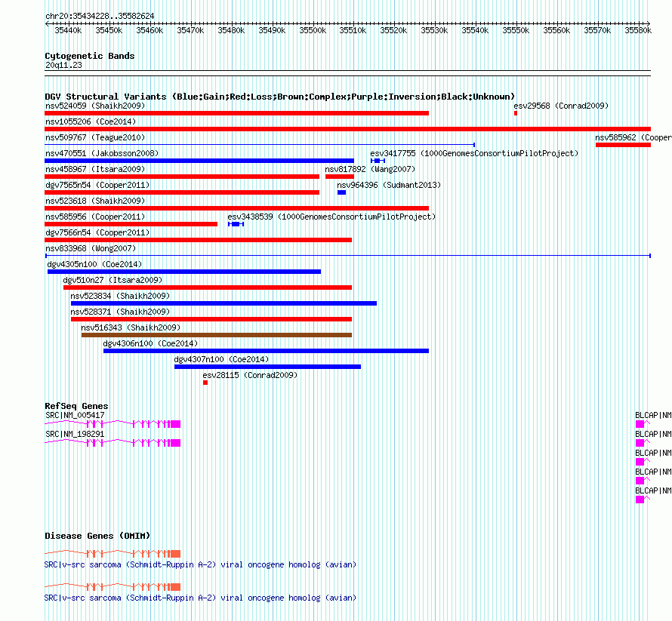This screenshot has width=672, height=621.
Task: Click the DGV Structural Variants track title
Action: (280, 97)
